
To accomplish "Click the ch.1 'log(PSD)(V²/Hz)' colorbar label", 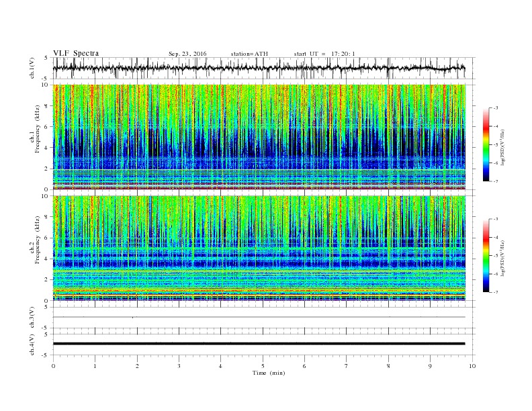I will 503,148.
